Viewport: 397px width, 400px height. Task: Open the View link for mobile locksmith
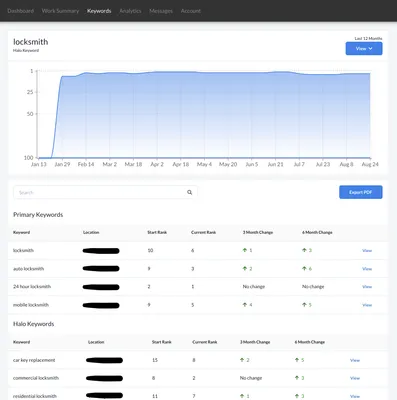point(367,305)
